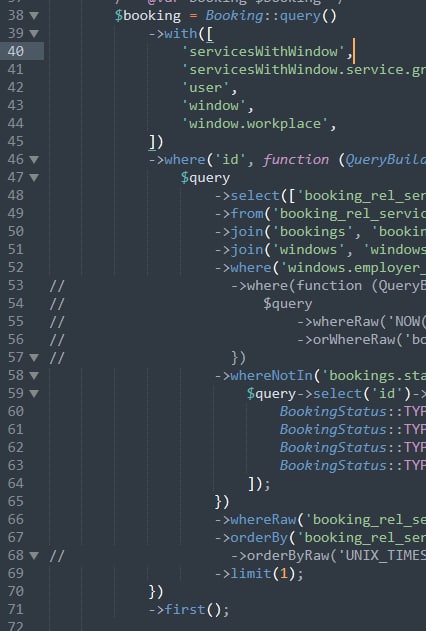Click the ->with([ call on line 39

(x=181, y=34)
